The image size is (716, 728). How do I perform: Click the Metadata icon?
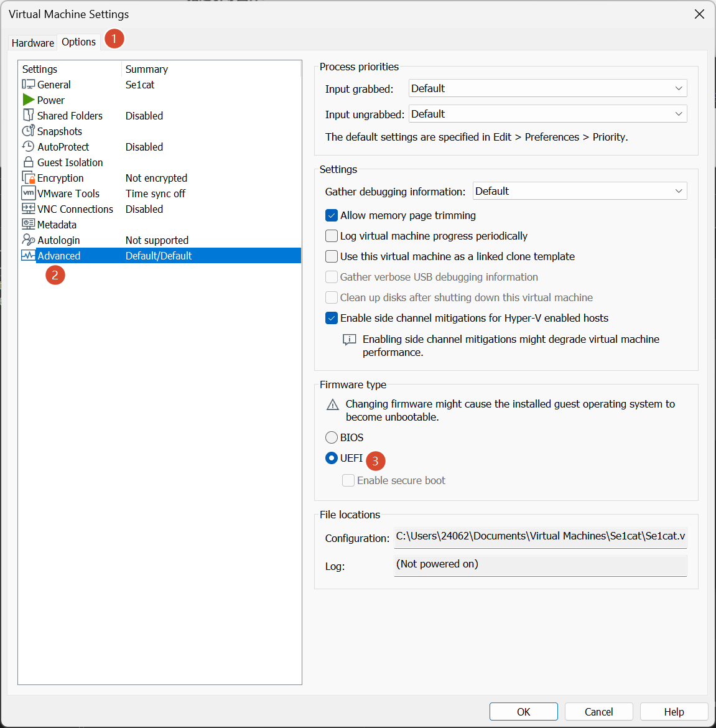[x=29, y=224]
